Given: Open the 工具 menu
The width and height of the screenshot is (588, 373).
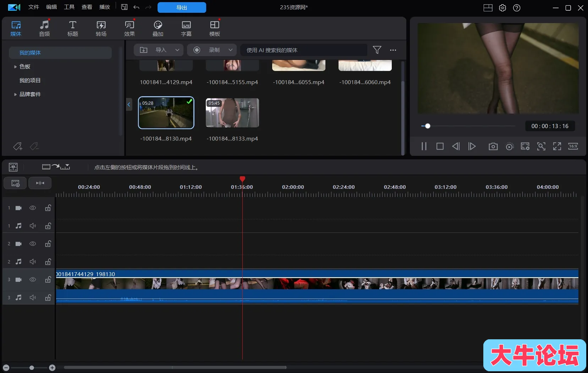Looking at the screenshot, I should (x=69, y=7).
